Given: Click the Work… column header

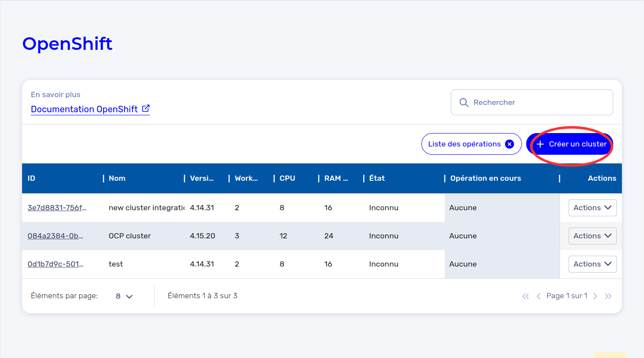Looking at the screenshot, I should (x=246, y=178).
